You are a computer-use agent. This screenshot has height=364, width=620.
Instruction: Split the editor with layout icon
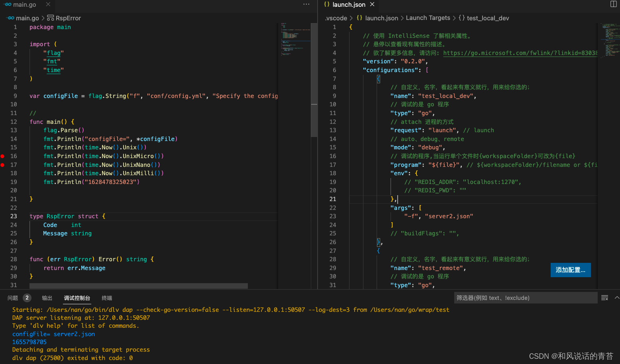coord(613,4)
